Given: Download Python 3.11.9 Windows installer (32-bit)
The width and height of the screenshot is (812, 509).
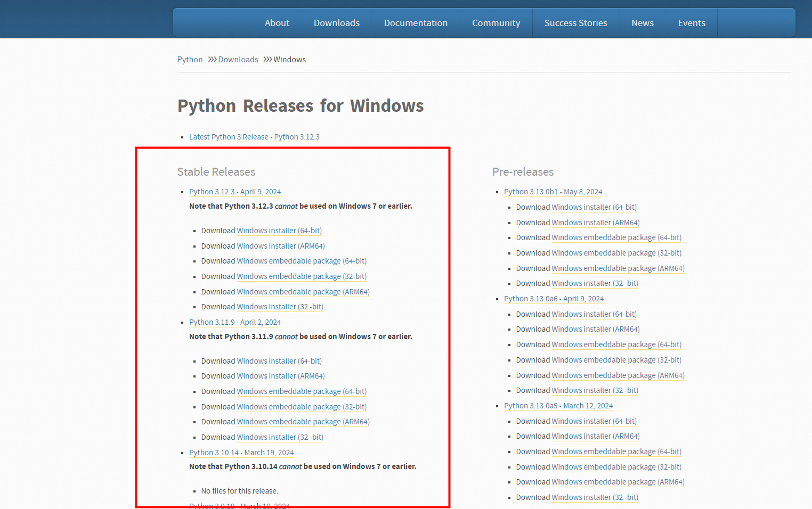Looking at the screenshot, I should pyautogui.click(x=280, y=437).
